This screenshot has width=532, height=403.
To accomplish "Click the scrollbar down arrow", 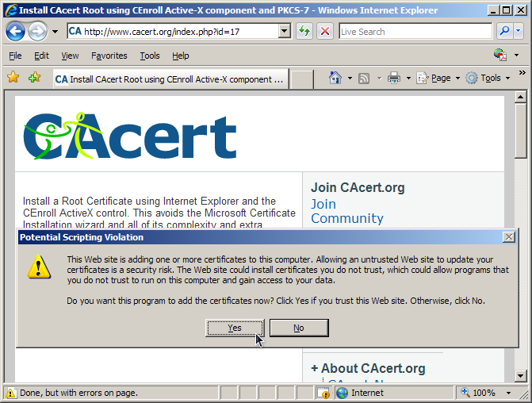I will (x=520, y=375).
